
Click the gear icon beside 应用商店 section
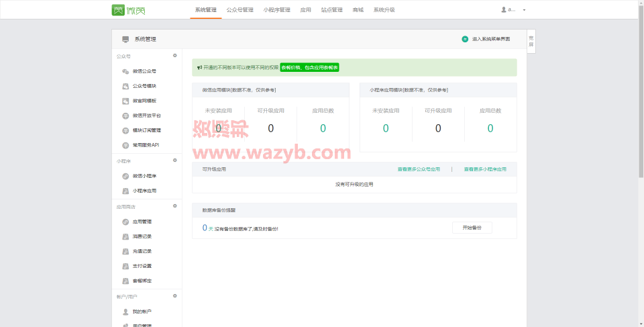tap(175, 206)
